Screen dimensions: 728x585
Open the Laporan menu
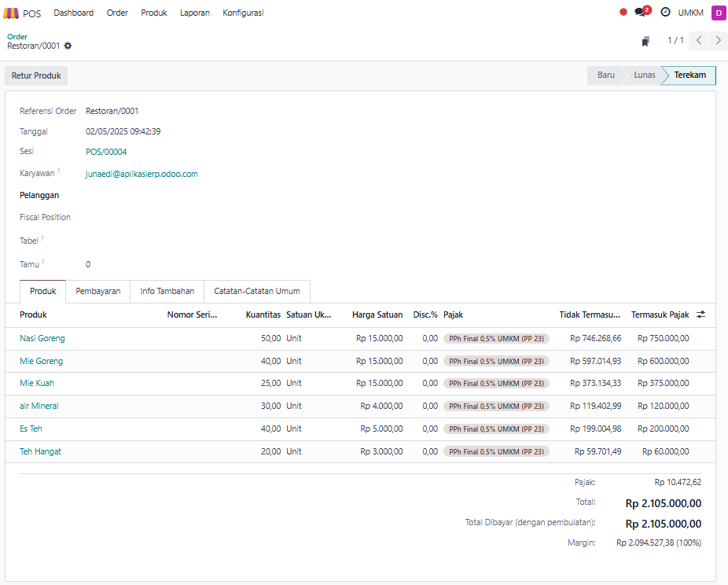pos(195,13)
